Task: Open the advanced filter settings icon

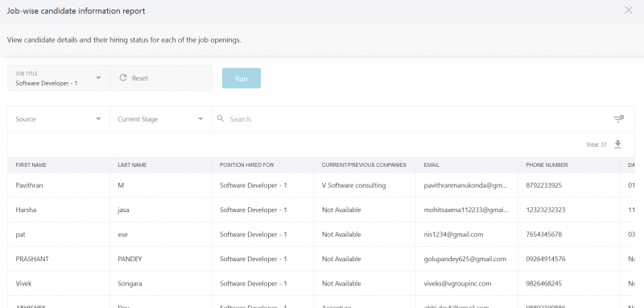Action: (x=618, y=119)
